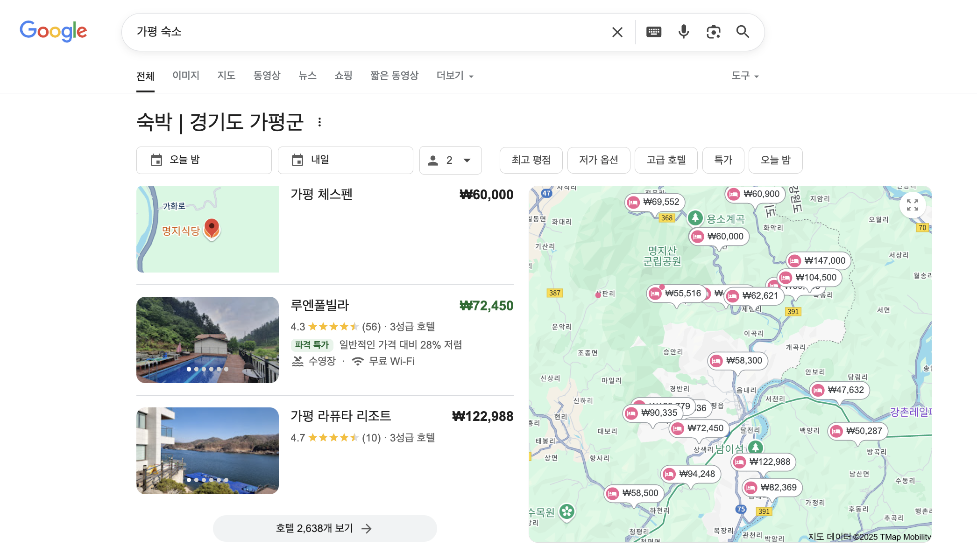977x560 pixels.
Task: Enable the 저가 옵션 filter chip
Action: [x=598, y=160]
